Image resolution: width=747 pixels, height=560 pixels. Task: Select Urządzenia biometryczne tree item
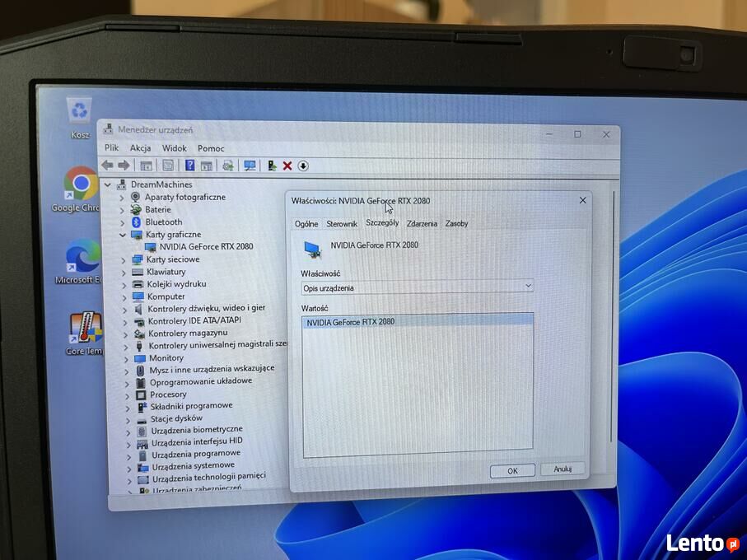197,430
